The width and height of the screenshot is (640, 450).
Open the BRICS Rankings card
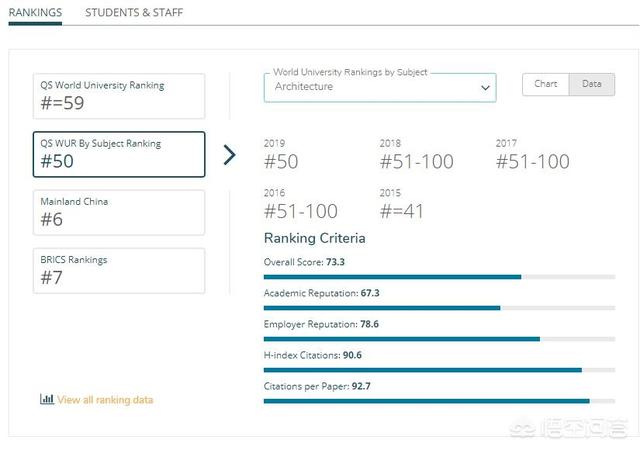119,270
